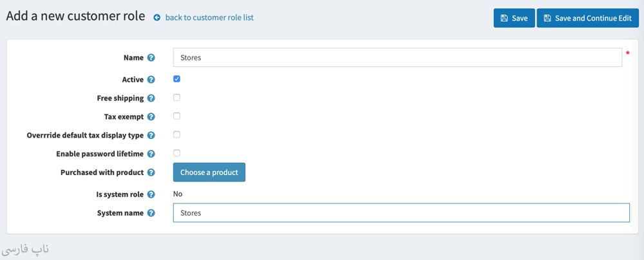The height and width of the screenshot is (260, 644).
Task: Click the Enable password lifetime help icon
Action: [x=151, y=154]
